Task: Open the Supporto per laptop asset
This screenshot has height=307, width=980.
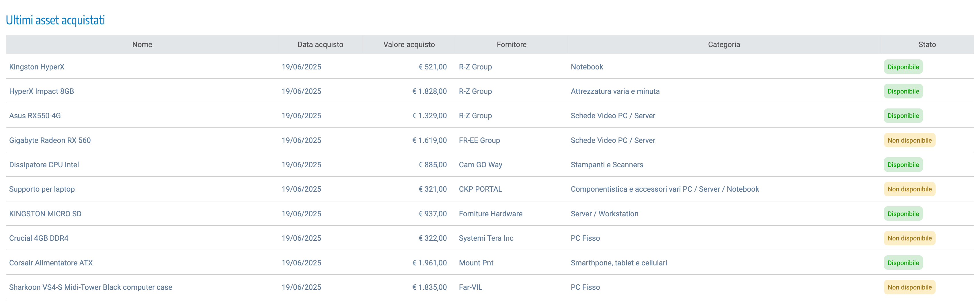Action: pos(42,189)
